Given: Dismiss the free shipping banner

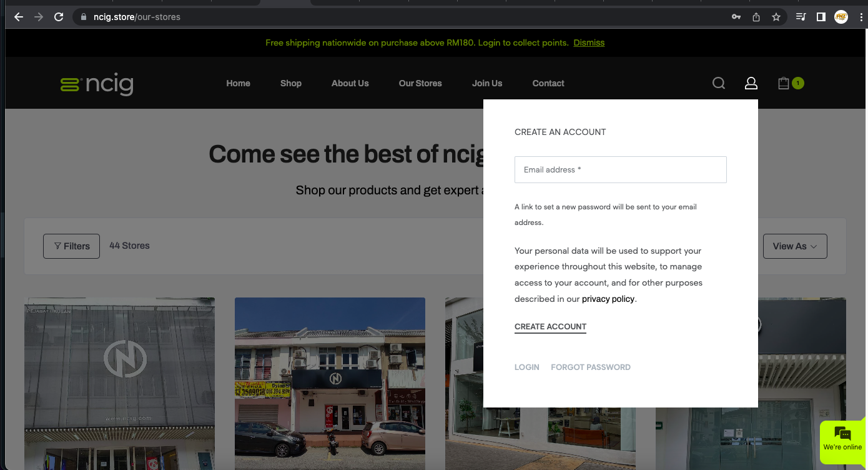Looking at the screenshot, I should click(589, 42).
